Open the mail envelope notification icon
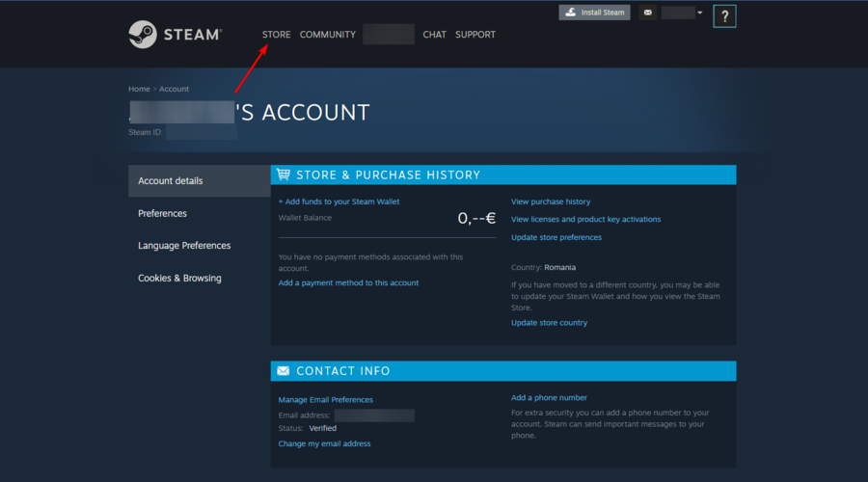 648,13
